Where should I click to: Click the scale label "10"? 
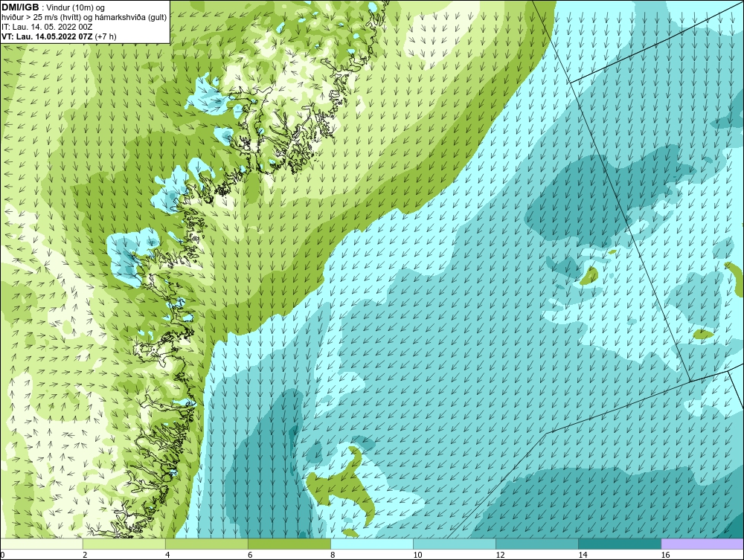point(417,555)
